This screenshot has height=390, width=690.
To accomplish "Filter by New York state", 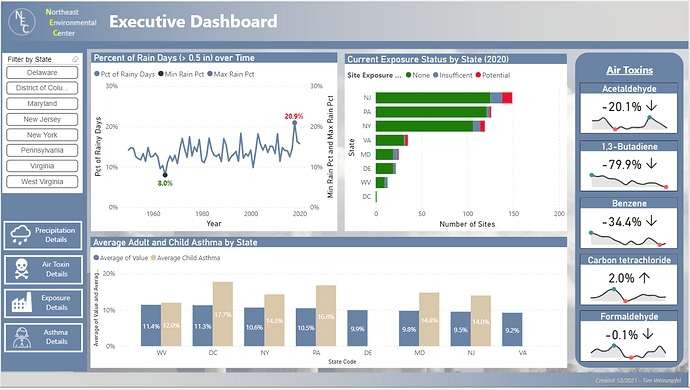I will tap(42, 135).
